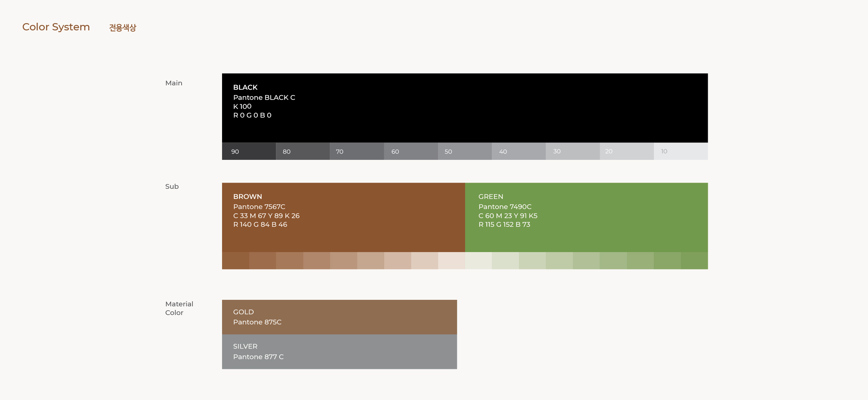Click the Material Color section label
868x400 pixels.
[x=179, y=308]
